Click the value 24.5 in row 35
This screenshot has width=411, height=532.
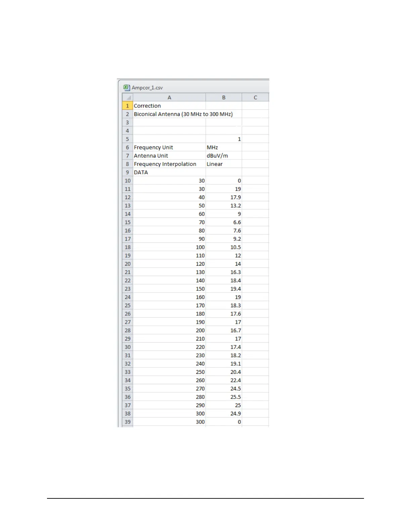(224, 389)
